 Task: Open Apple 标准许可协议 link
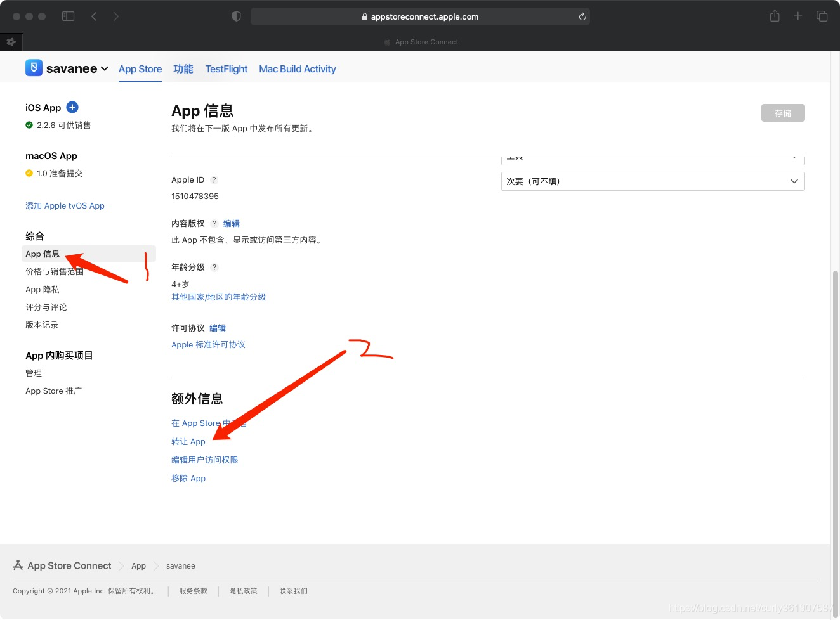point(208,344)
